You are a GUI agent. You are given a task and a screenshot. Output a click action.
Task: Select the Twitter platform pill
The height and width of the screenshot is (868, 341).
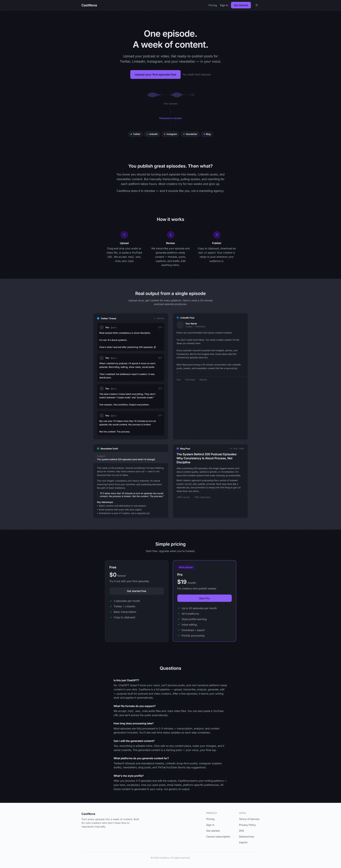(x=135, y=134)
